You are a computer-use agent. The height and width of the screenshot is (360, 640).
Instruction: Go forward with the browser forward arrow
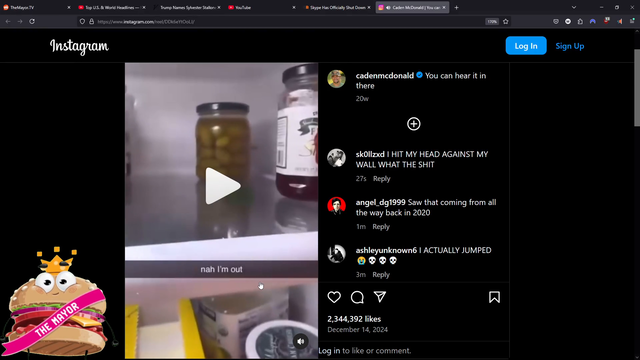point(20,21)
